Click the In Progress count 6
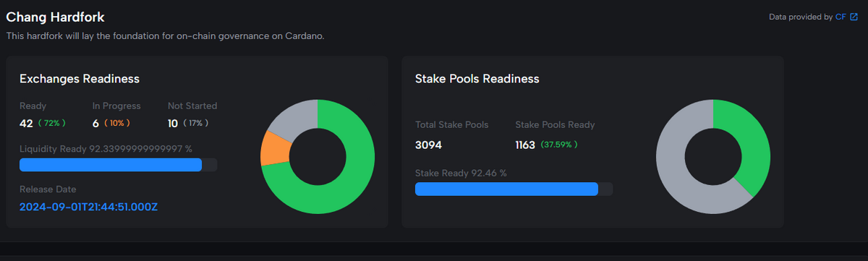 click(95, 124)
